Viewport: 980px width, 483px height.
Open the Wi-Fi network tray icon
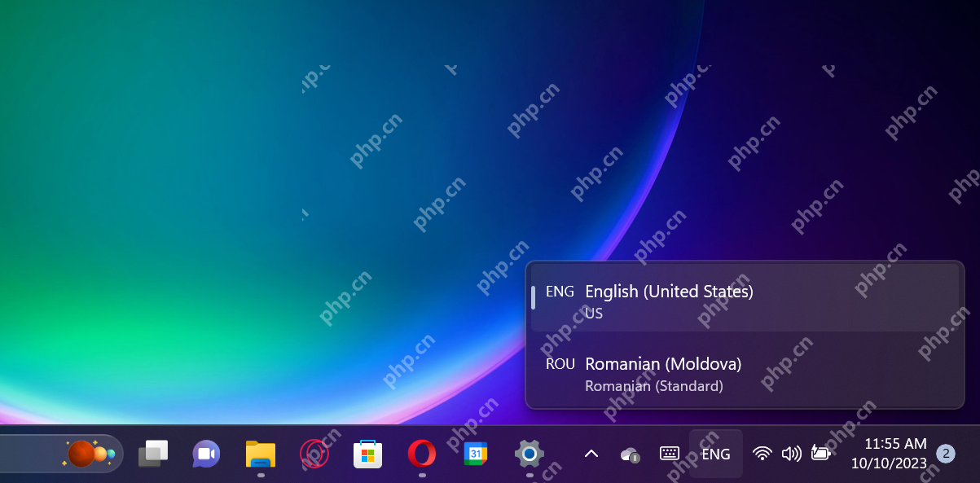[762, 454]
